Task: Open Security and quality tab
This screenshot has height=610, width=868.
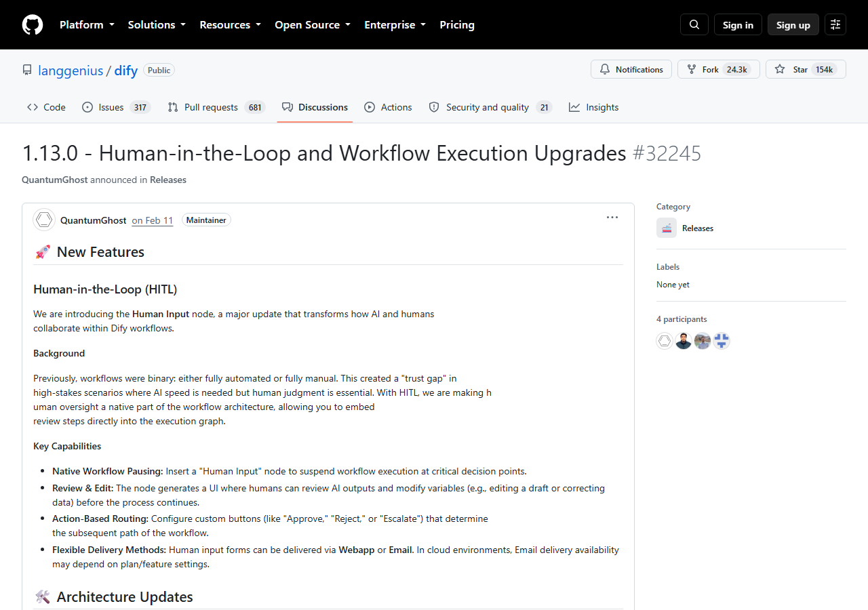Action: pyautogui.click(x=490, y=107)
